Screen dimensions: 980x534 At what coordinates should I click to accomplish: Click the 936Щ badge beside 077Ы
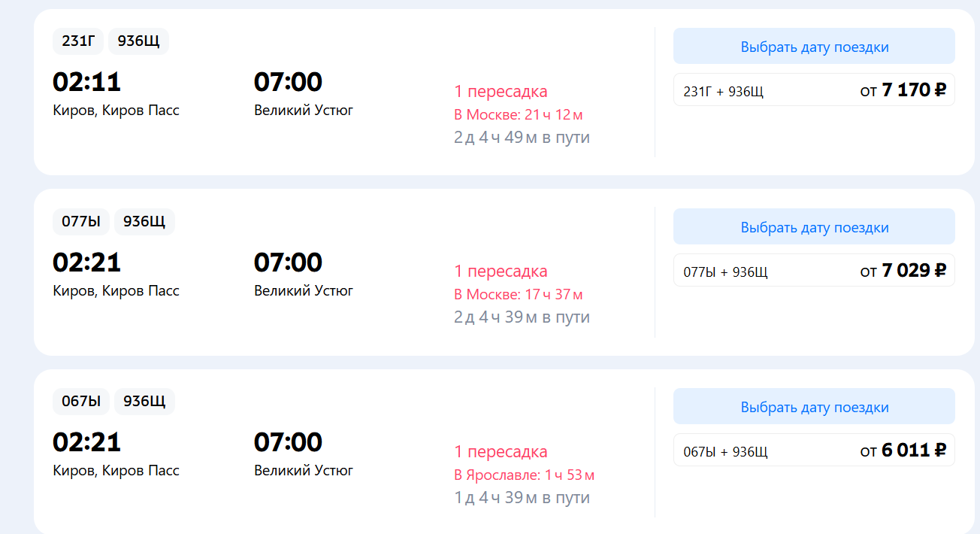coord(144,222)
